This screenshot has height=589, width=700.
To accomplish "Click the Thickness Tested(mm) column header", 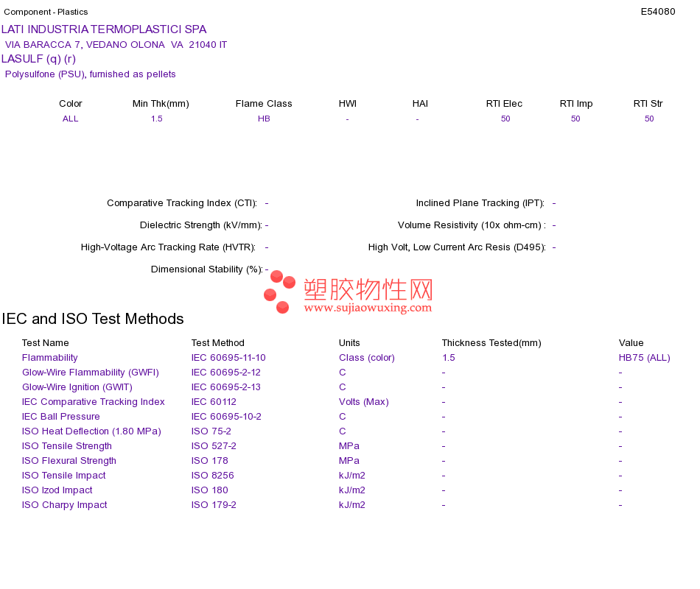I will tap(491, 343).
